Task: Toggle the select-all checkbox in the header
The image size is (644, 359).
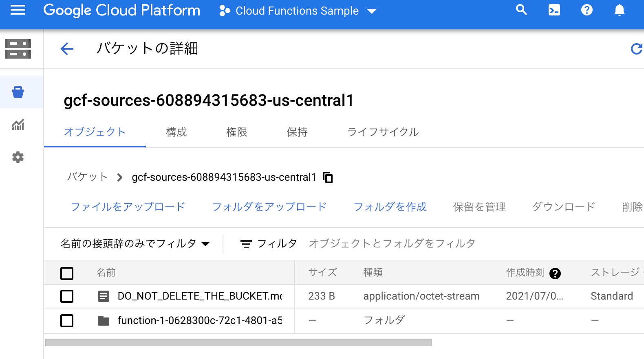Action: (67, 273)
